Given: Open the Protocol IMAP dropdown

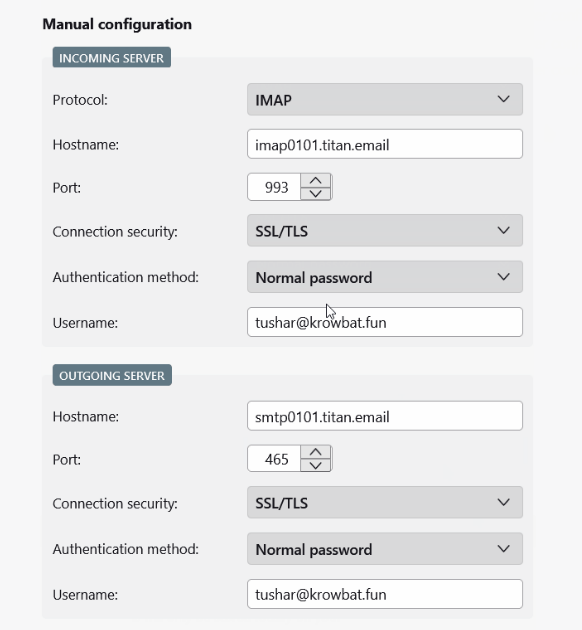Looking at the screenshot, I should pyautogui.click(x=385, y=99).
